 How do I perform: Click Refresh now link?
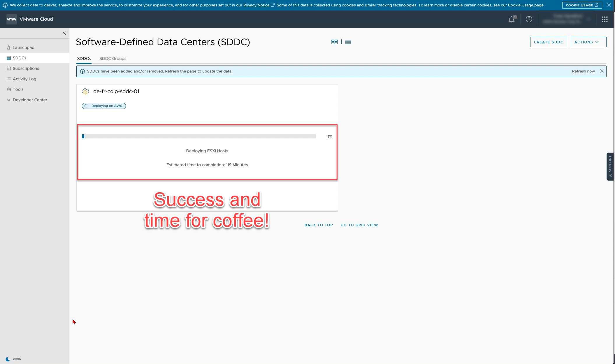[x=583, y=71]
